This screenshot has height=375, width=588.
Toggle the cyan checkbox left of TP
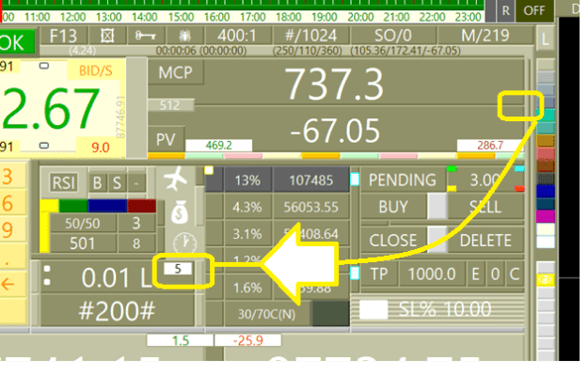(355, 273)
